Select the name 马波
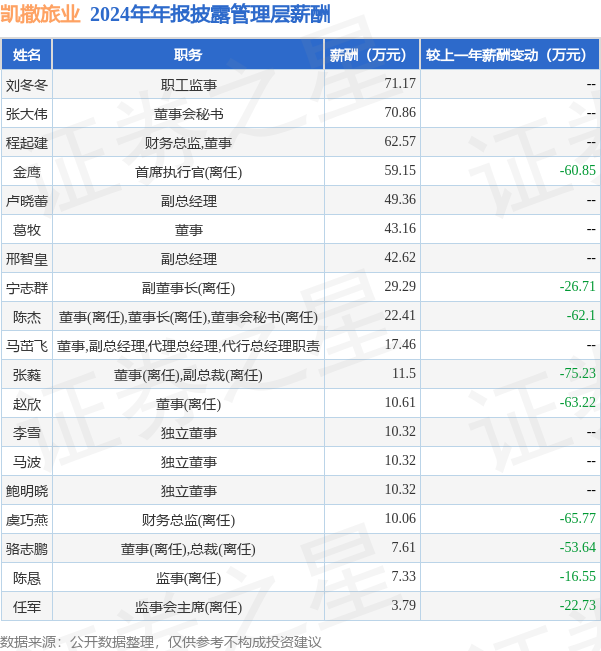601x651 pixels. pyautogui.click(x=27, y=462)
